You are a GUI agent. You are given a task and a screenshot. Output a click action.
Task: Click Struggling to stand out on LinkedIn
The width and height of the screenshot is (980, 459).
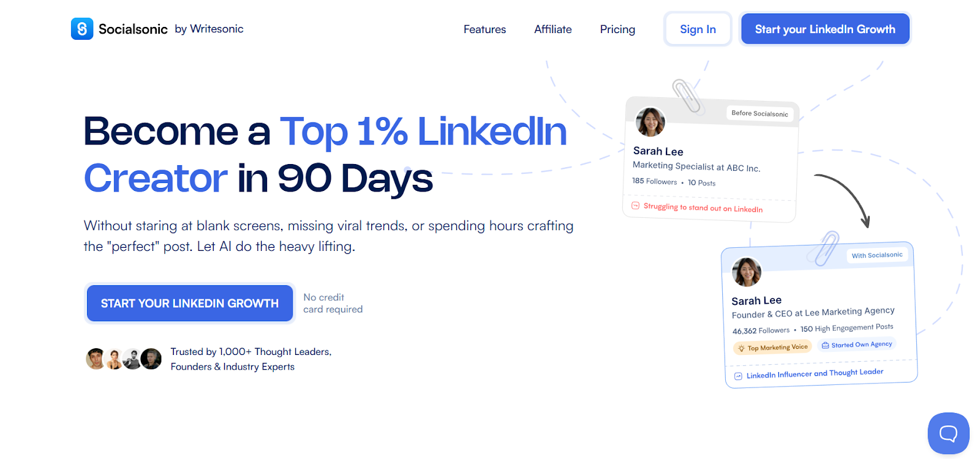pos(703,207)
